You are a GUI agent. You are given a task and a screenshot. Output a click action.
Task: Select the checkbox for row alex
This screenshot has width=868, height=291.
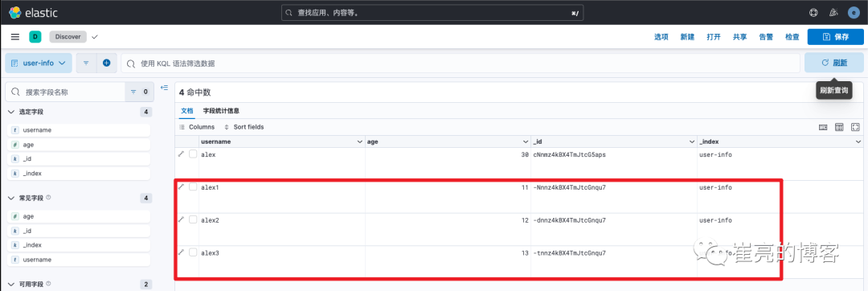pyautogui.click(x=193, y=154)
